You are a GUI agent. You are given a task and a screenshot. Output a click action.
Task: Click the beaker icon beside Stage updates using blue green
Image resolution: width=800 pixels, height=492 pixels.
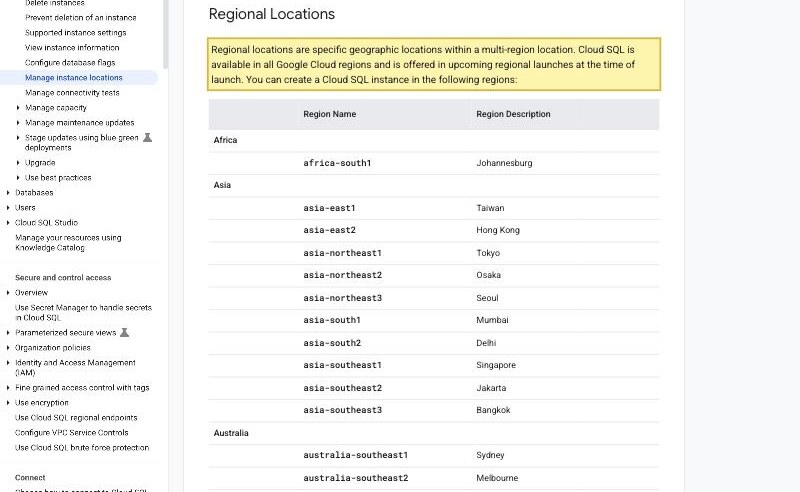coord(147,137)
